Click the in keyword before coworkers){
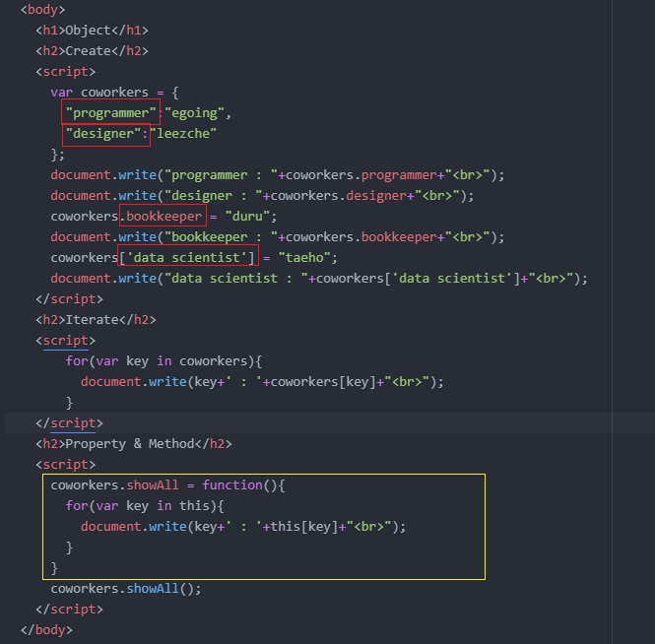Image resolution: width=655 pixels, height=644 pixels. pos(164,361)
